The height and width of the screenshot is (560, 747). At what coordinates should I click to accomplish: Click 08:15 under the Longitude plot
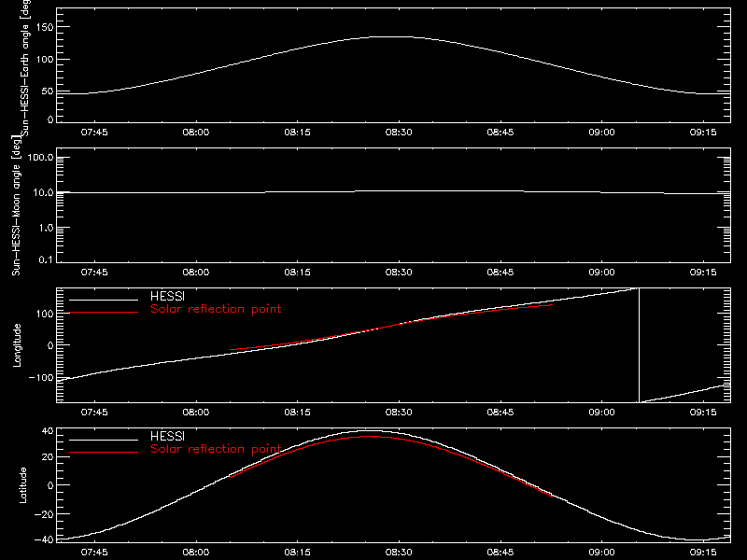tap(297, 413)
